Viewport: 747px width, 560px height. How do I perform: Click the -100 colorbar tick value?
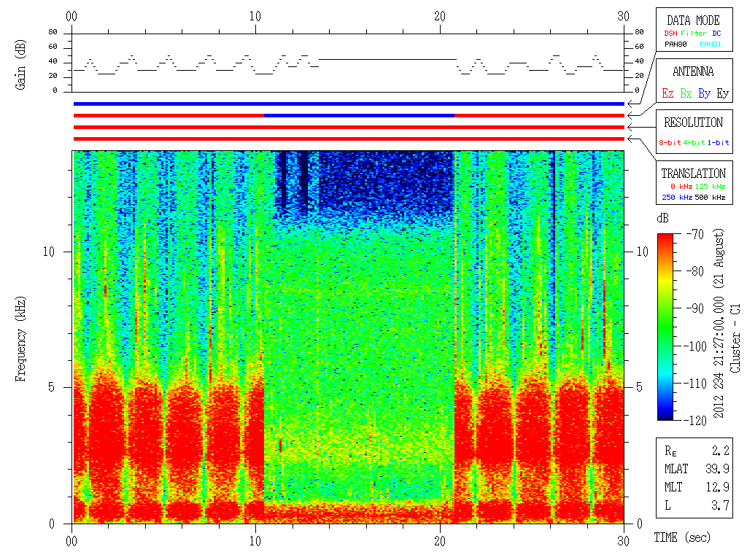point(697,346)
